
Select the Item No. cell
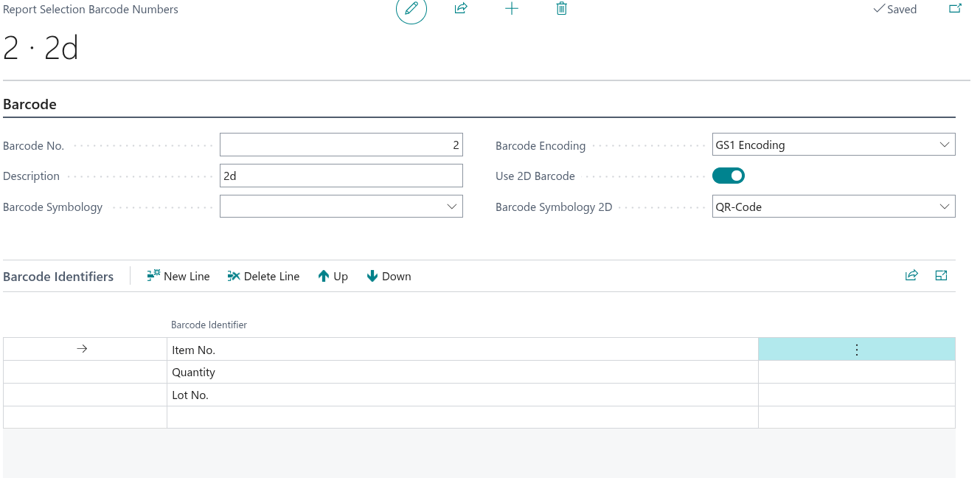click(x=462, y=350)
